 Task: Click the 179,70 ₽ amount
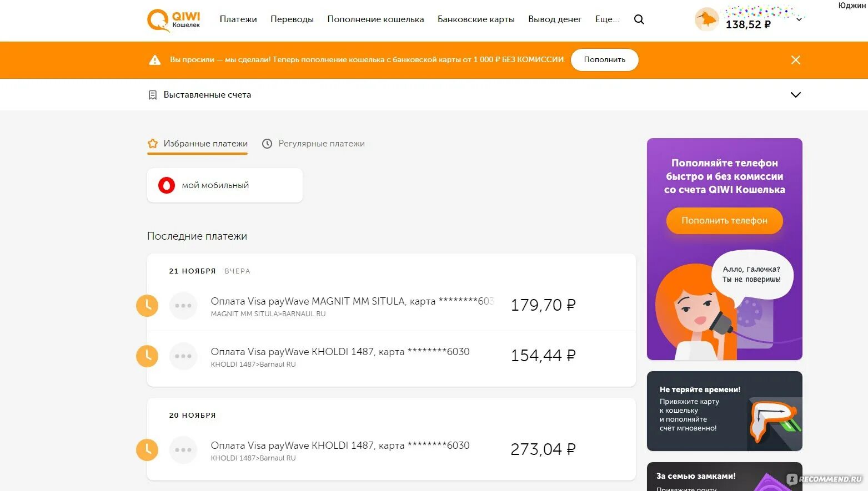(x=543, y=305)
